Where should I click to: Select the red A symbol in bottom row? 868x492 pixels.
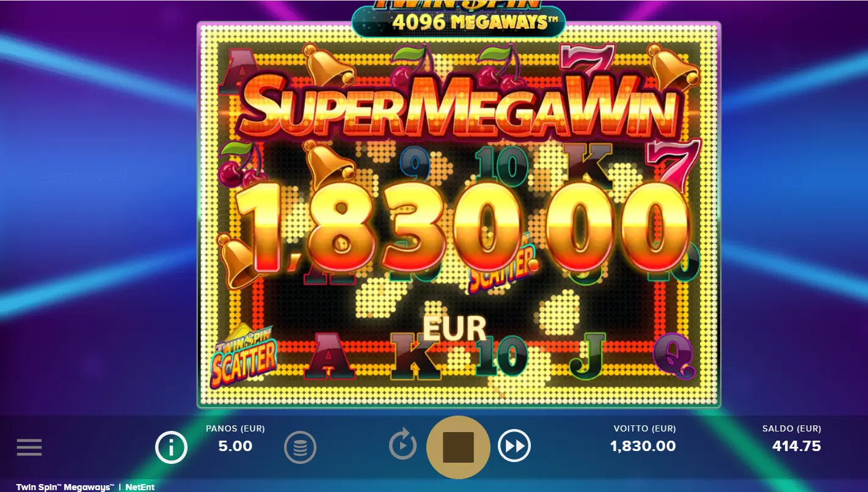330,356
